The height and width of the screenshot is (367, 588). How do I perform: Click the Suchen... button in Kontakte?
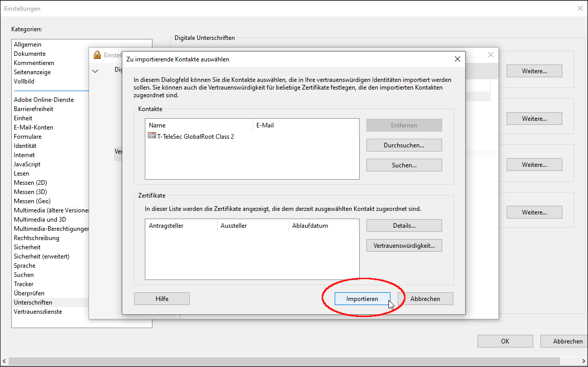tap(404, 165)
